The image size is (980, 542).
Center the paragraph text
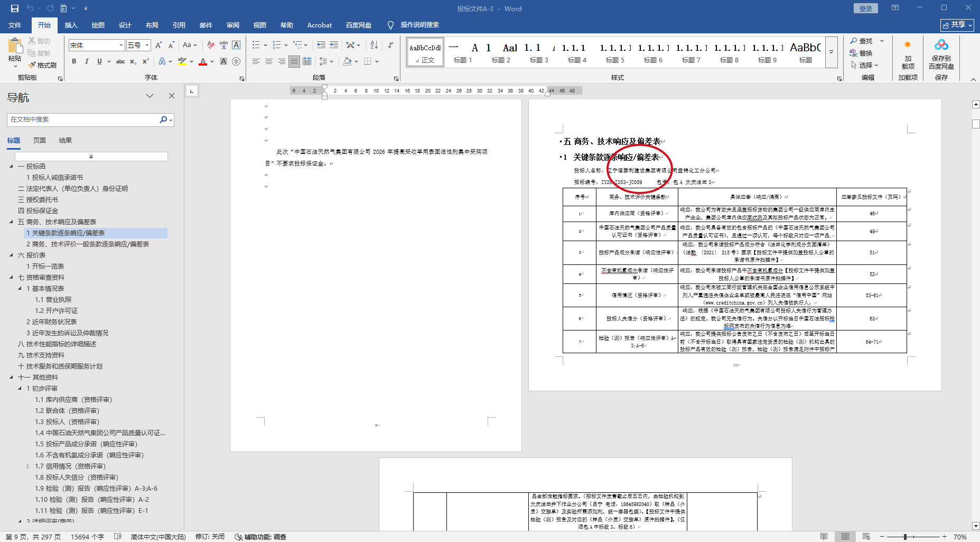pyautogui.click(x=269, y=61)
